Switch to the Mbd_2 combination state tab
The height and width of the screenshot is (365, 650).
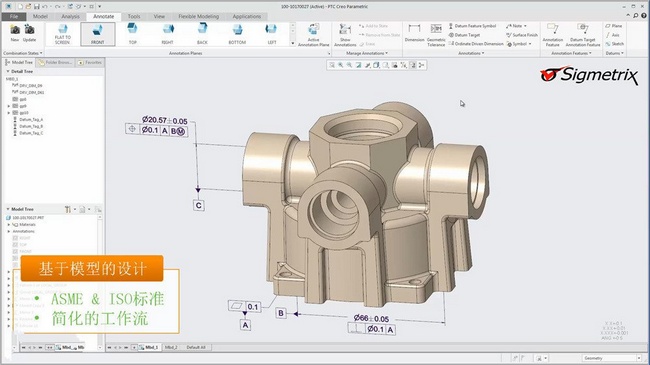[x=171, y=347]
